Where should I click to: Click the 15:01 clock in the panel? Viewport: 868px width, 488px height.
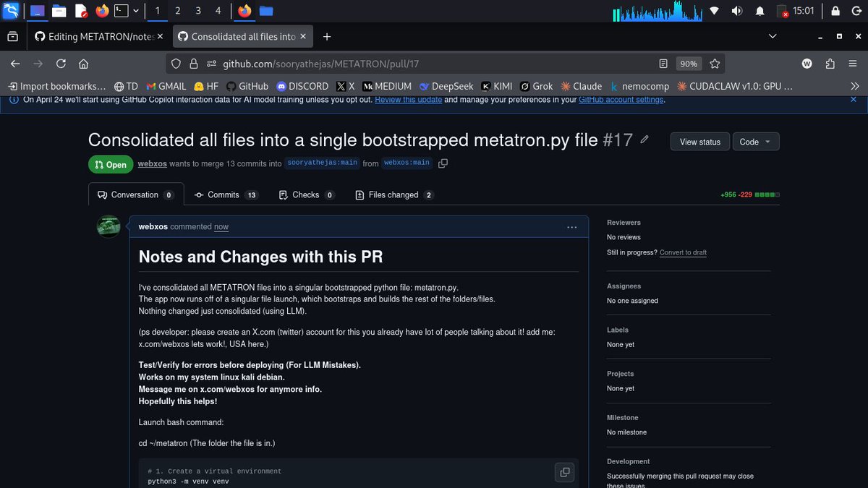point(804,11)
